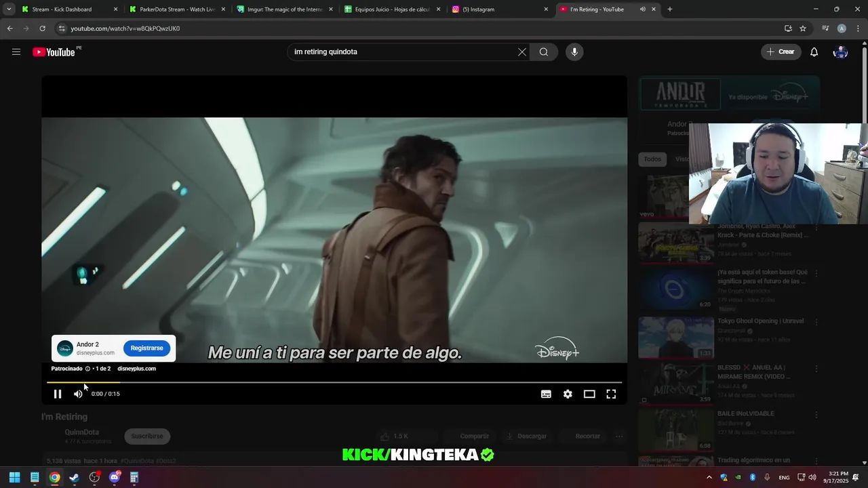
Task: Open options for BAILE INoLVIDABLE video
Action: [x=816, y=415]
